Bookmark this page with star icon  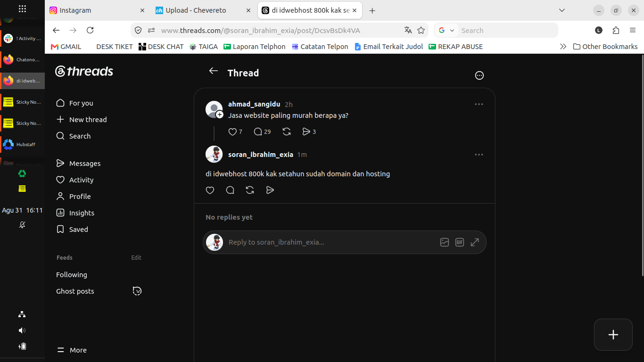point(421,30)
